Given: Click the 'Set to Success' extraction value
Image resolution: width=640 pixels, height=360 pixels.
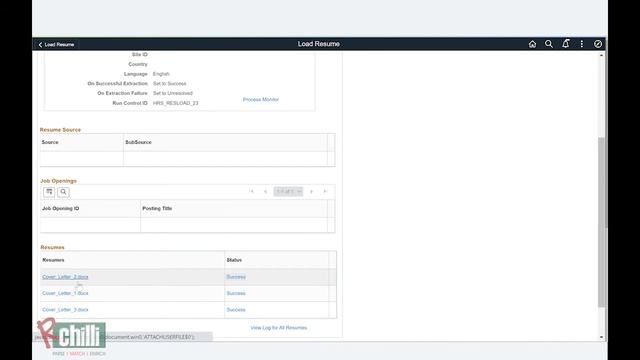Looking at the screenshot, I should coord(170,84).
